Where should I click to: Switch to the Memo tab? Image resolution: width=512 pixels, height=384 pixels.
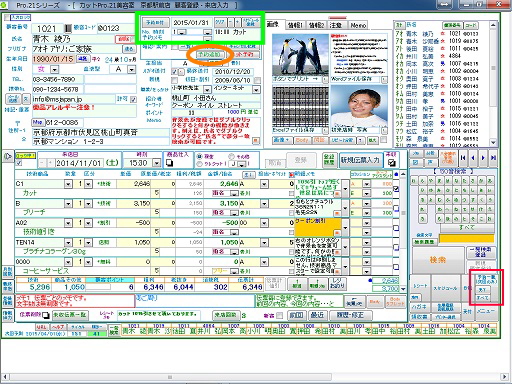coord(358,25)
